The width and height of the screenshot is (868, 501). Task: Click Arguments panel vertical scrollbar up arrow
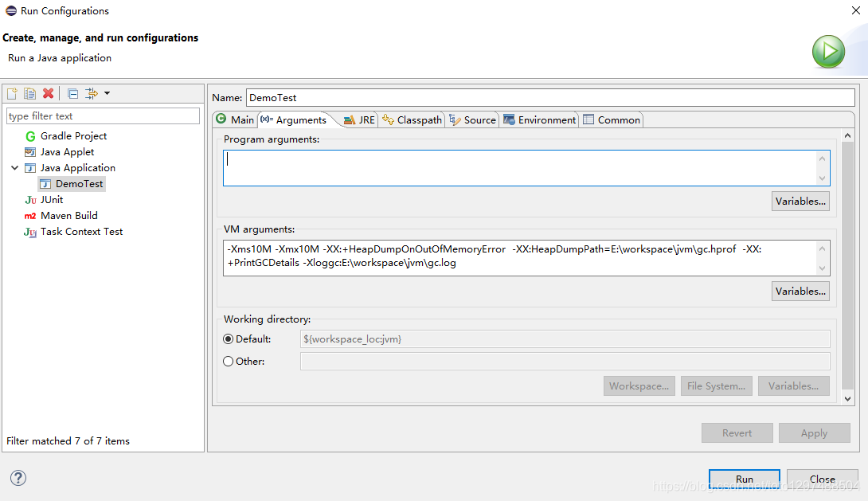[x=847, y=135]
